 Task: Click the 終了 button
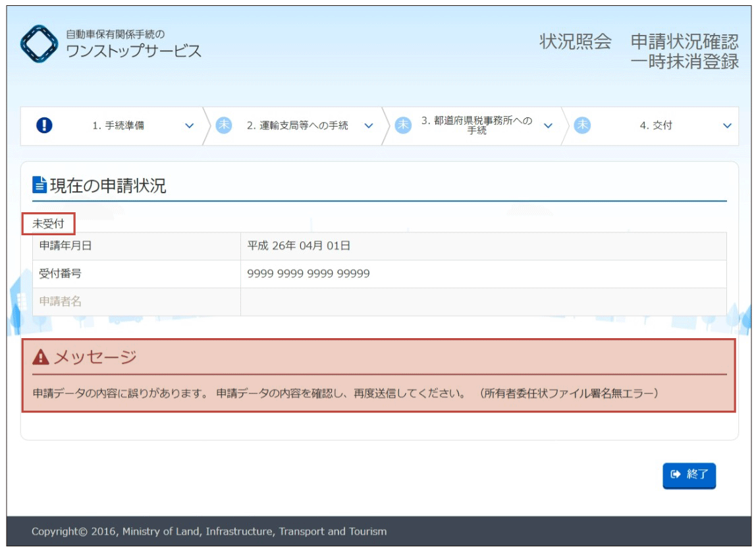689,475
